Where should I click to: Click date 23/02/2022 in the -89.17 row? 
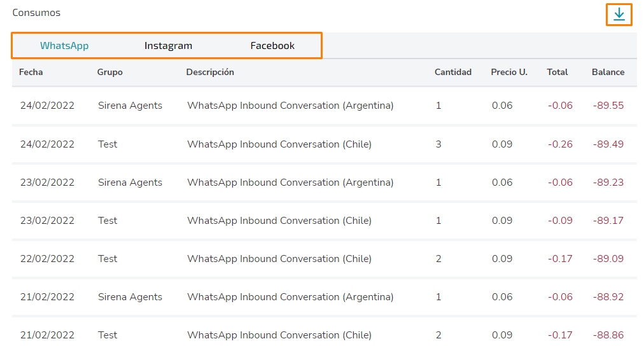pyautogui.click(x=47, y=221)
